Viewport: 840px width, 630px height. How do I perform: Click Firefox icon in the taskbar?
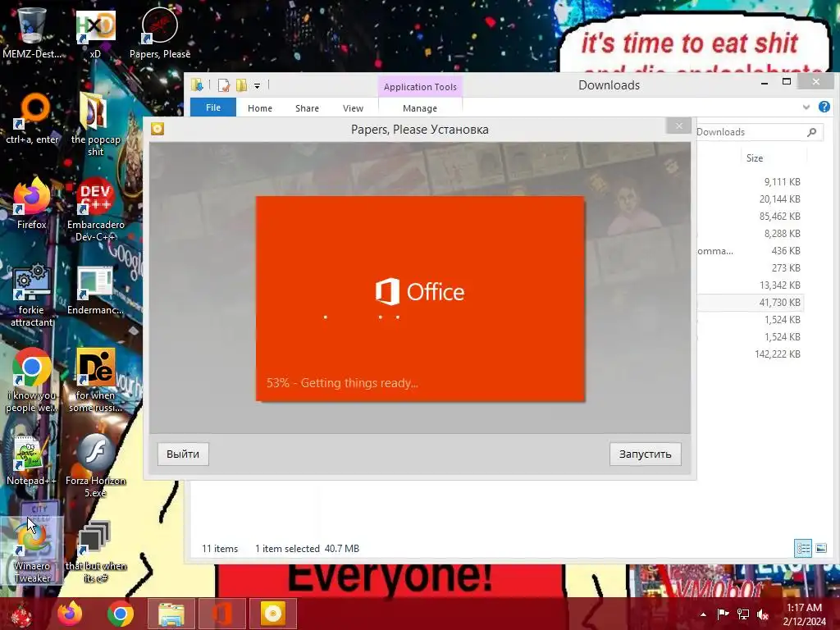click(71, 614)
